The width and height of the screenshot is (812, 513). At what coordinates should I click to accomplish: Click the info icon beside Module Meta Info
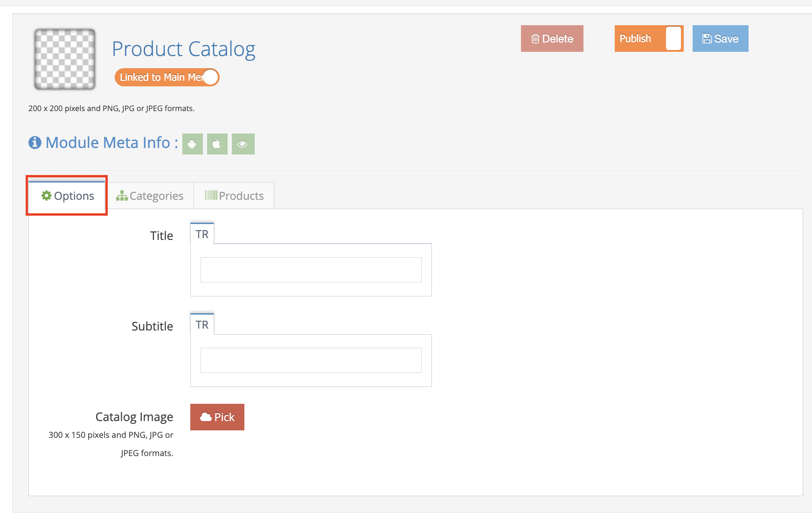click(x=34, y=142)
